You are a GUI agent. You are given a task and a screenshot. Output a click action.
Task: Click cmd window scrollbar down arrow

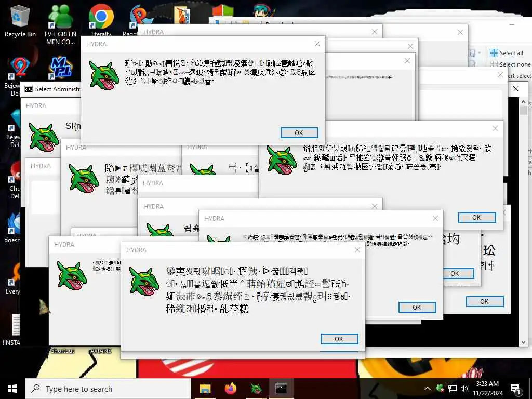point(523,342)
